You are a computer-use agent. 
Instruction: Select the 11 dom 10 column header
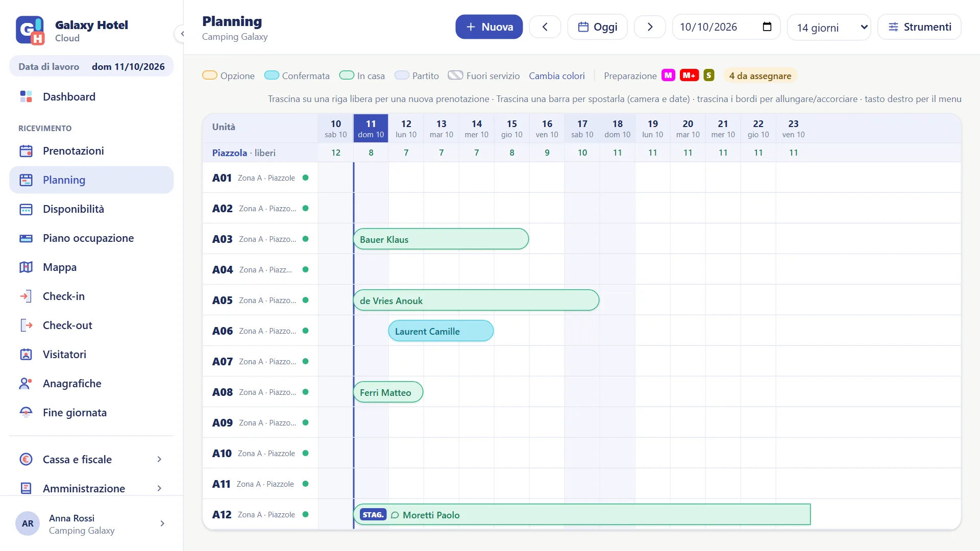point(371,129)
